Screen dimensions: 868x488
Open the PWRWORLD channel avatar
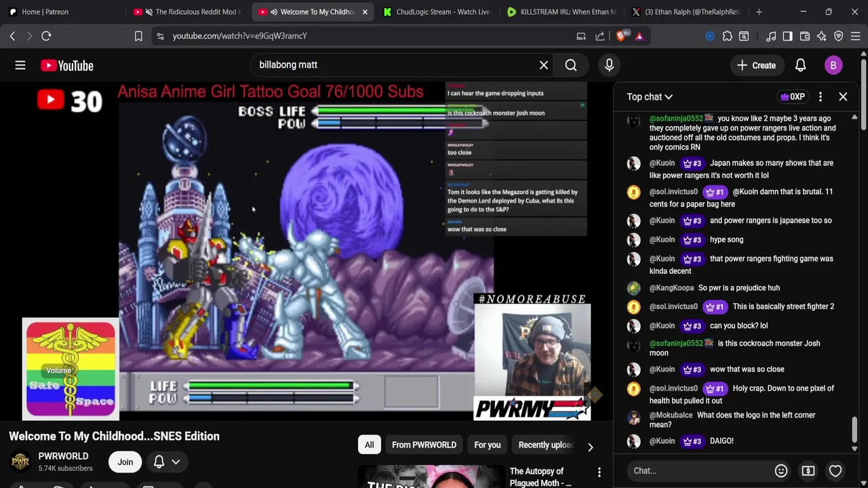(20, 462)
